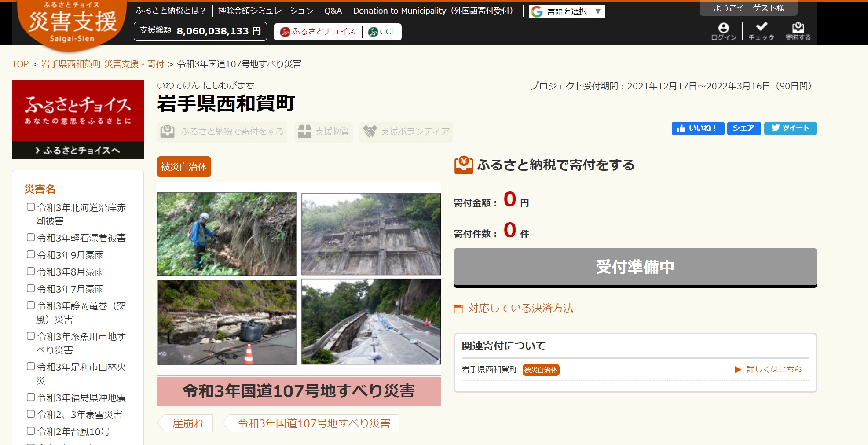Image resolution: width=868 pixels, height=445 pixels.
Task: Click the landslide road photo collage
Action: (299, 278)
